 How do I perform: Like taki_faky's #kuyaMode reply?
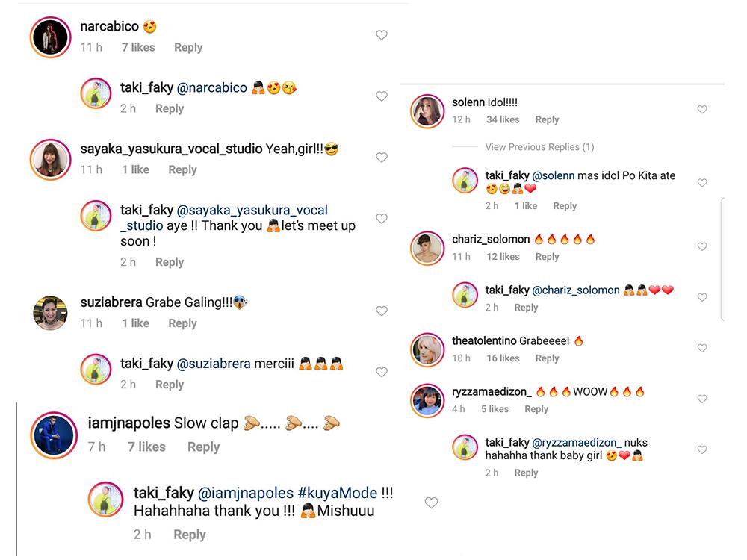(431, 503)
